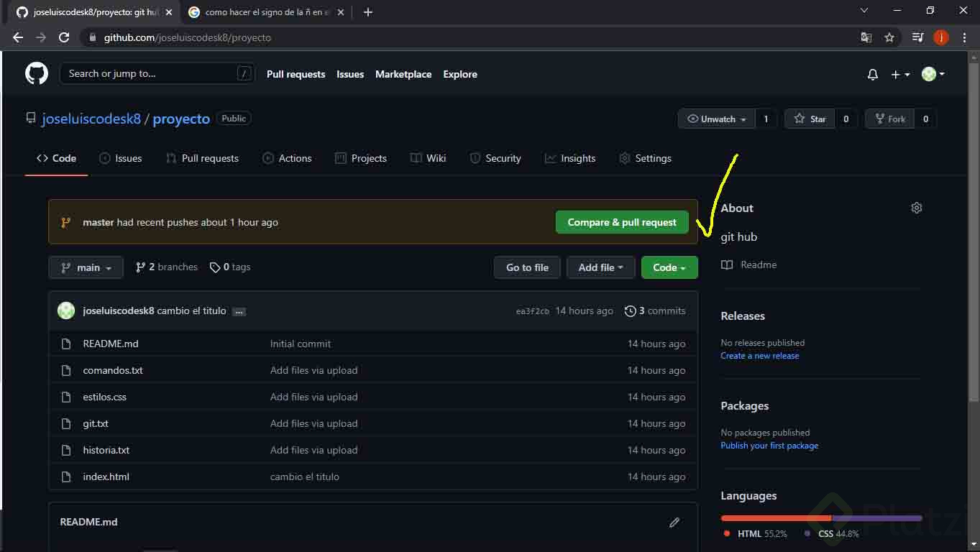This screenshot has width=980, height=552.
Task: View the 0 tags link
Action: pos(230,267)
